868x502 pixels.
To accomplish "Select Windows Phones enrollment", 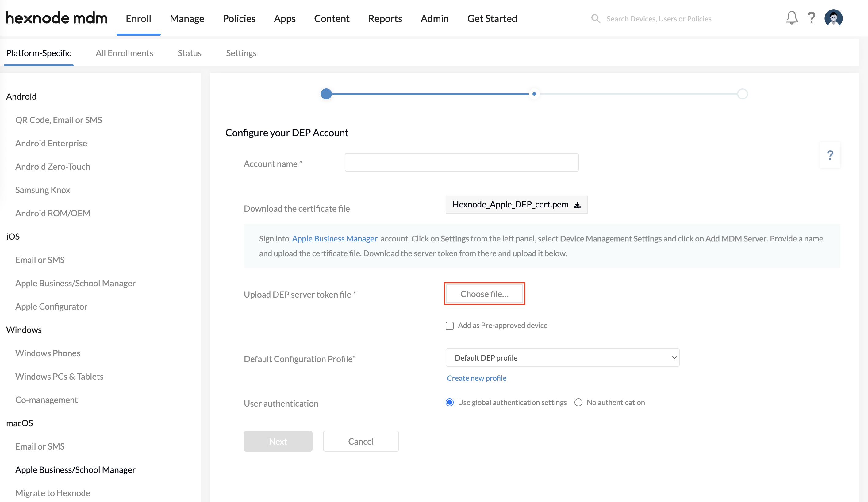I will pyautogui.click(x=48, y=353).
